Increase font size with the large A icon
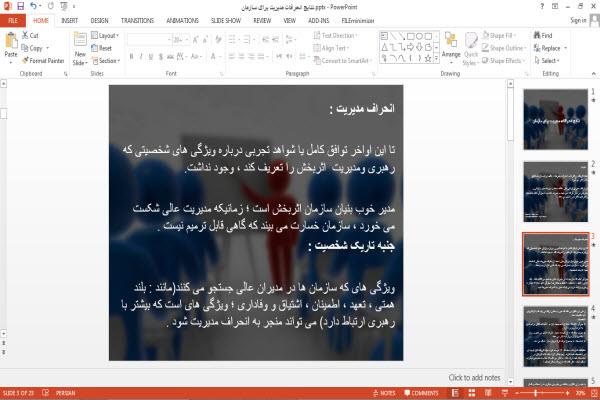600x400 pixels. tap(196, 39)
